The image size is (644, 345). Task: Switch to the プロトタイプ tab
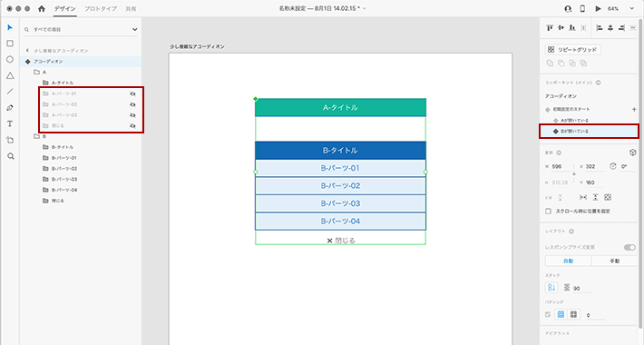[101, 9]
